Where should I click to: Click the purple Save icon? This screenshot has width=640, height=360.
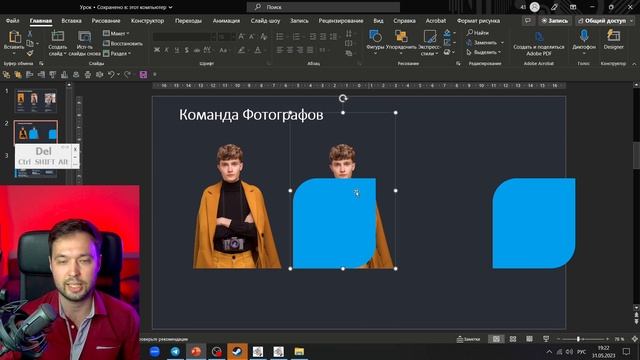(x=143, y=74)
